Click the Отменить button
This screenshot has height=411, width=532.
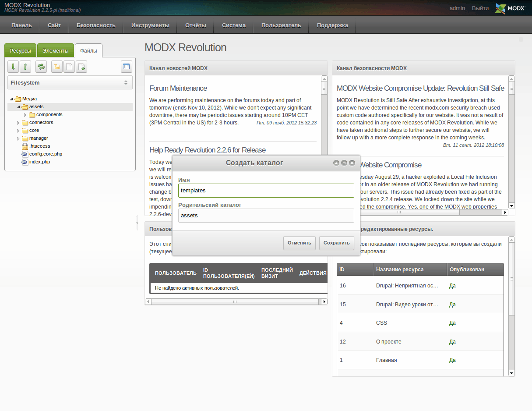point(299,243)
